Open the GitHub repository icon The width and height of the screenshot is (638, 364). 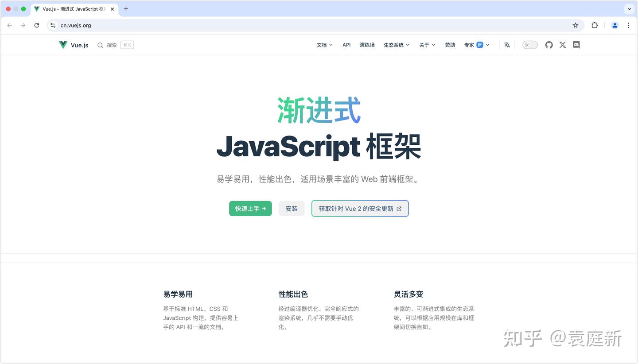tap(549, 45)
